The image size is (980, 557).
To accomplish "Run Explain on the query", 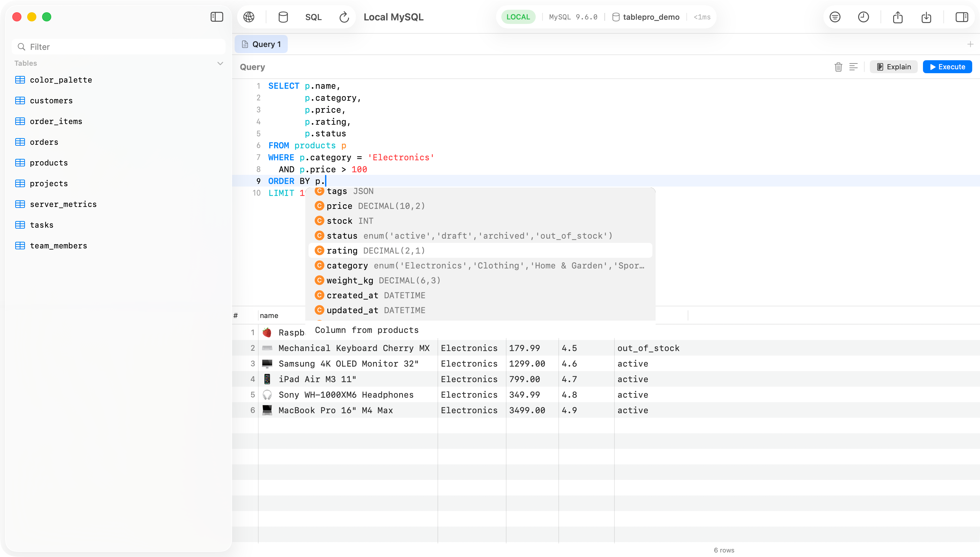I will [893, 67].
